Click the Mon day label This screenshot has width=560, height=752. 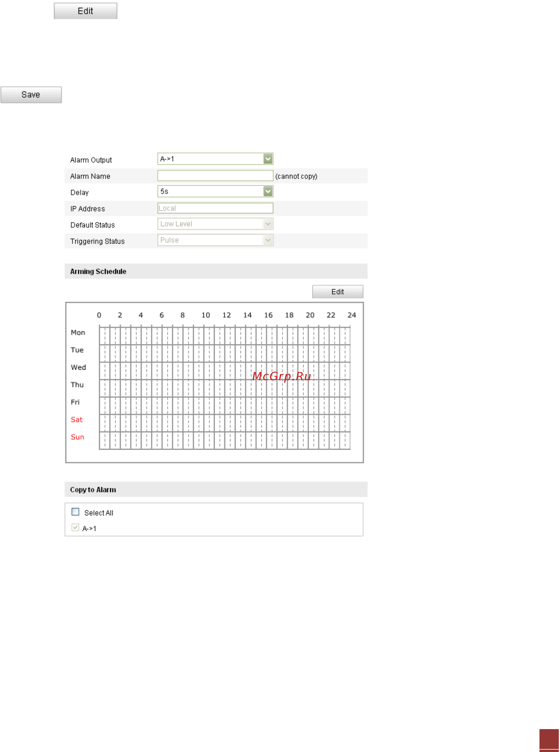click(x=78, y=332)
